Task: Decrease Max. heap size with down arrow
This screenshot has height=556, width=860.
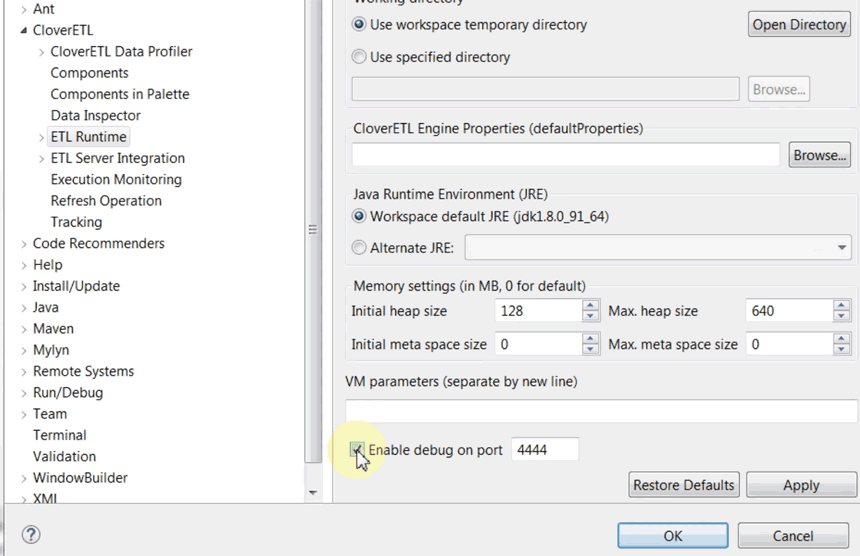Action: pos(841,316)
